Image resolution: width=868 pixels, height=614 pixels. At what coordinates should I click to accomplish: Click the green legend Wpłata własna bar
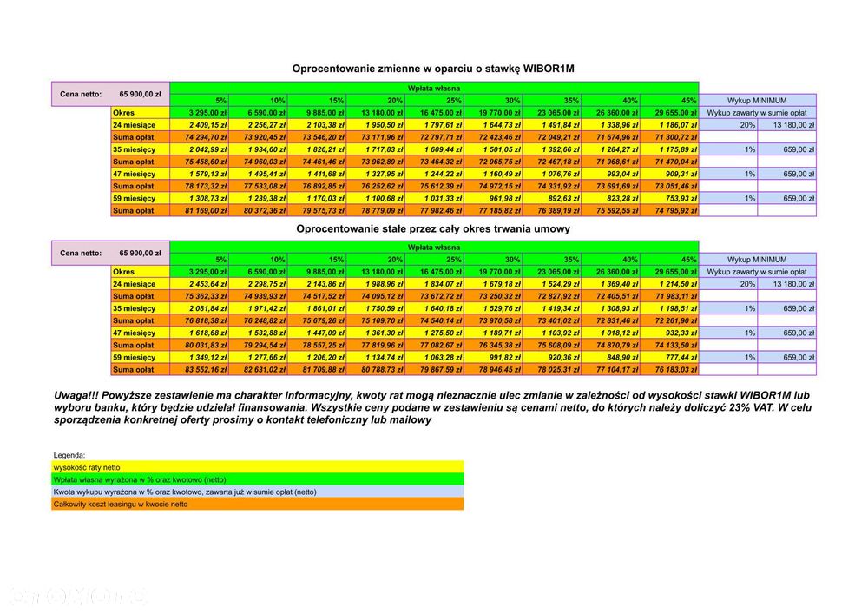258,479
